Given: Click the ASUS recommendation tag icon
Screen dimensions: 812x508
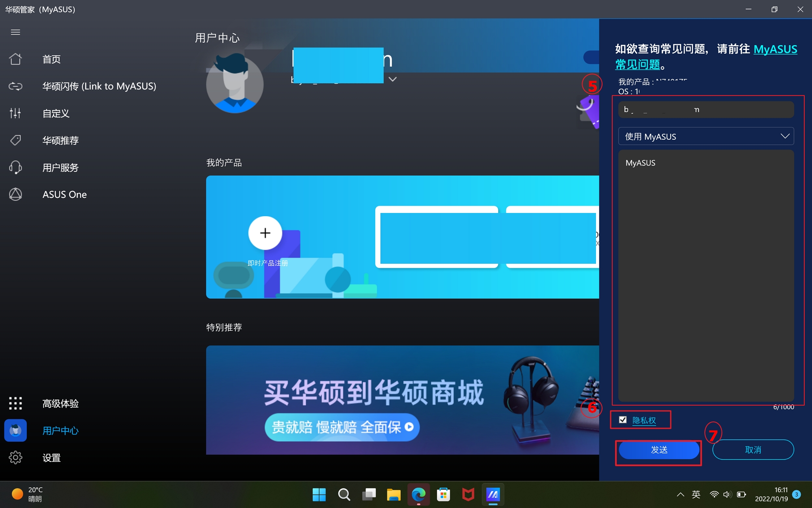Looking at the screenshot, I should tap(15, 140).
